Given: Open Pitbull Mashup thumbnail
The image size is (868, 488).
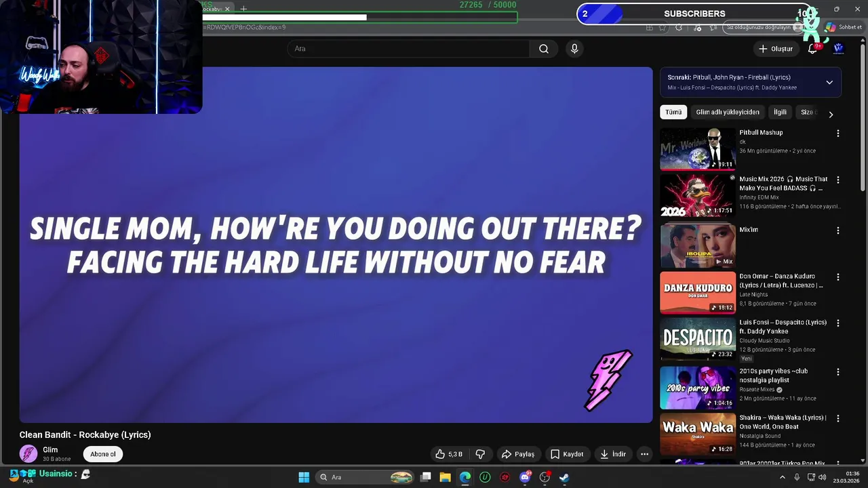Looking at the screenshot, I should [698, 149].
